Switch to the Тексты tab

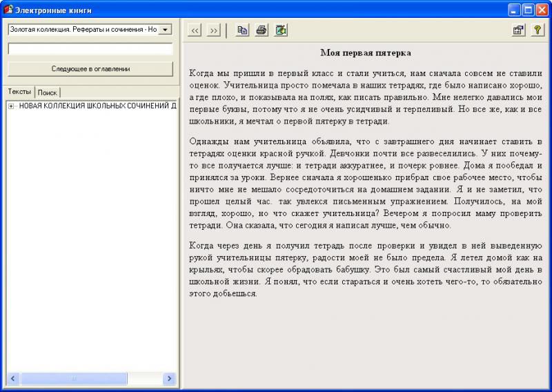19,92
